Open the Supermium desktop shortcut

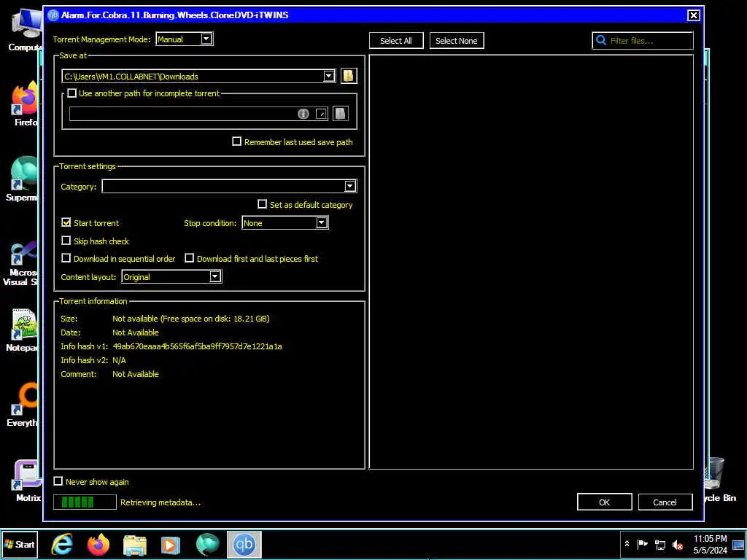coord(23,179)
